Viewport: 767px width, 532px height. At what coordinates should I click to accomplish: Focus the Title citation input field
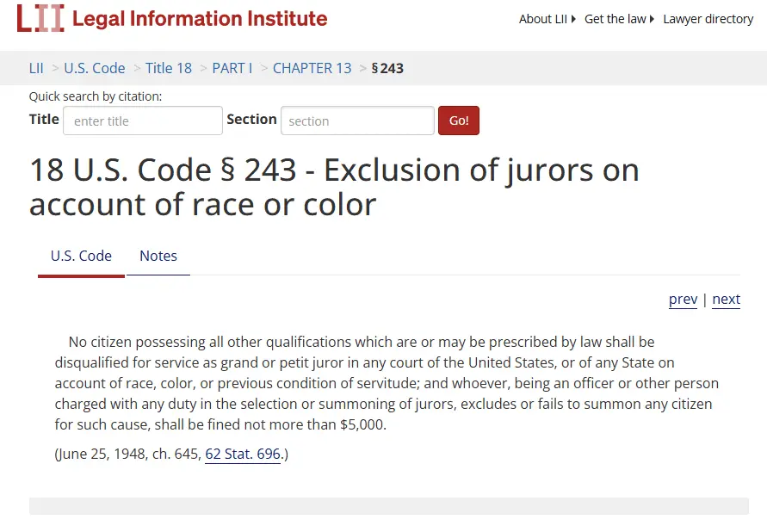(143, 121)
